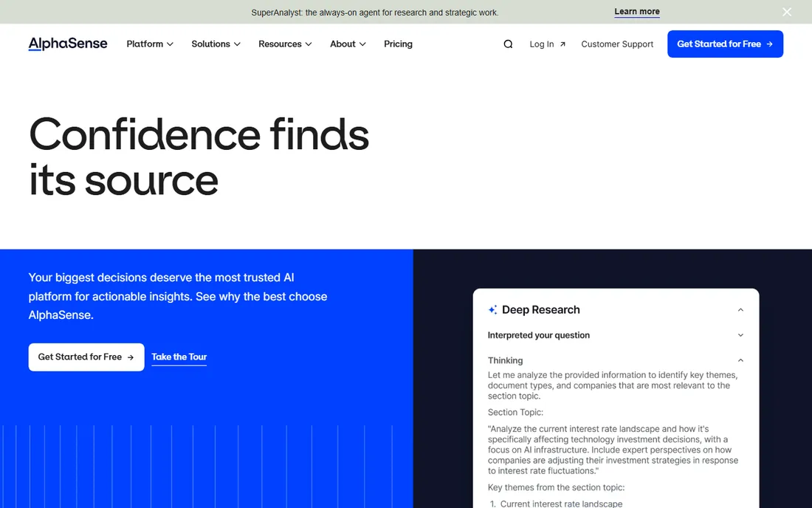Click the quoted Analyze the current interest rate text
Viewport: 812px width, 508px height.
point(613,450)
